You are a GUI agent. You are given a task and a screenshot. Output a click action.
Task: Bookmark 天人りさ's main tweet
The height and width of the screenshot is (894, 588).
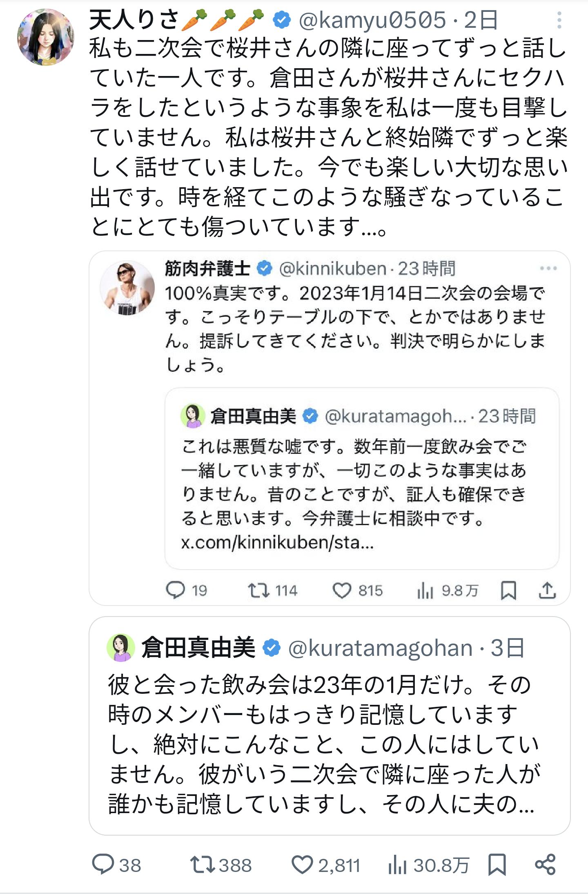click(497, 864)
